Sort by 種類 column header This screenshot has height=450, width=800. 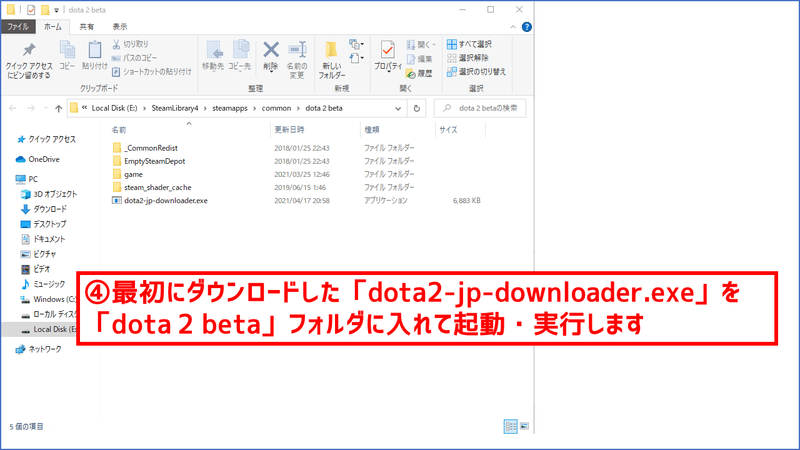pyautogui.click(x=372, y=130)
